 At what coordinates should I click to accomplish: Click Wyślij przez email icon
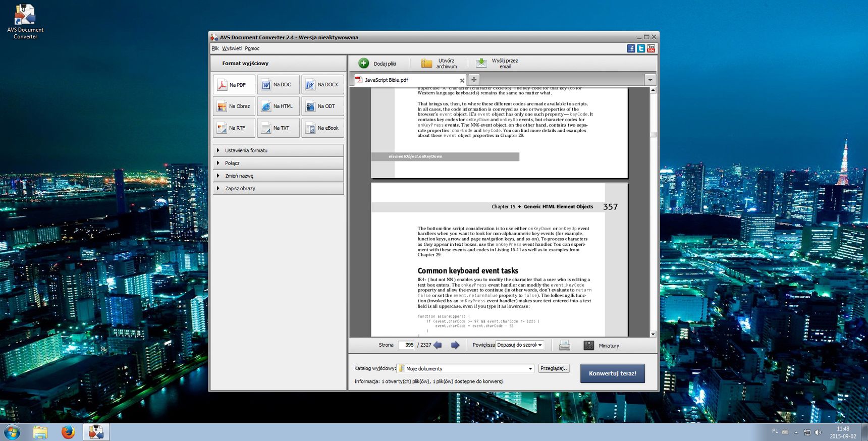click(x=481, y=63)
